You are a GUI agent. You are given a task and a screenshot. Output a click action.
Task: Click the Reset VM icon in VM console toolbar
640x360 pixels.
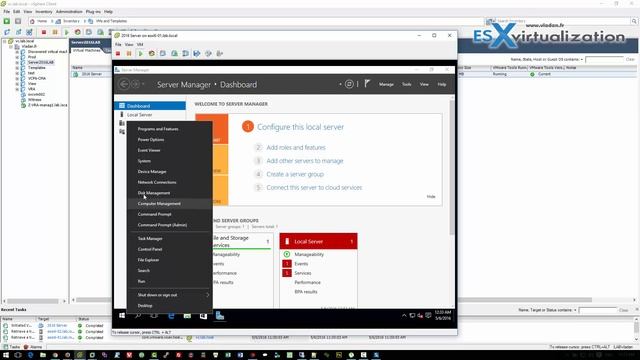click(151, 53)
